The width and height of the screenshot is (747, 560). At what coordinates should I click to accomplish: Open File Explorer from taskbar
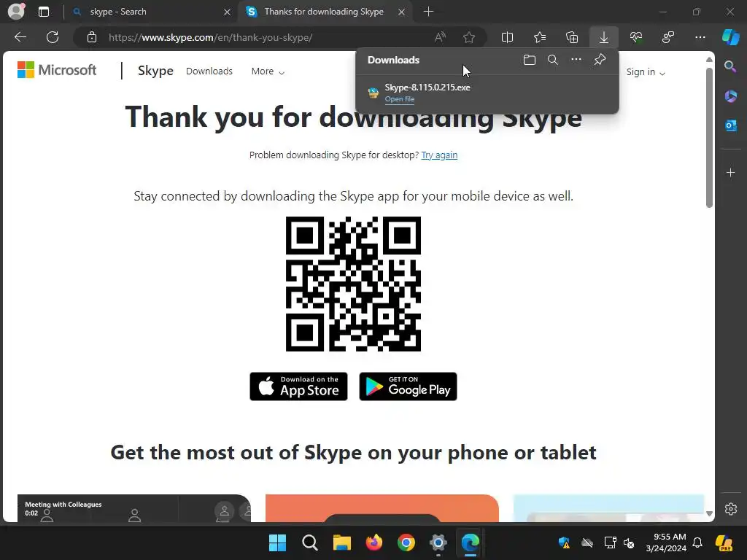pos(341,542)
